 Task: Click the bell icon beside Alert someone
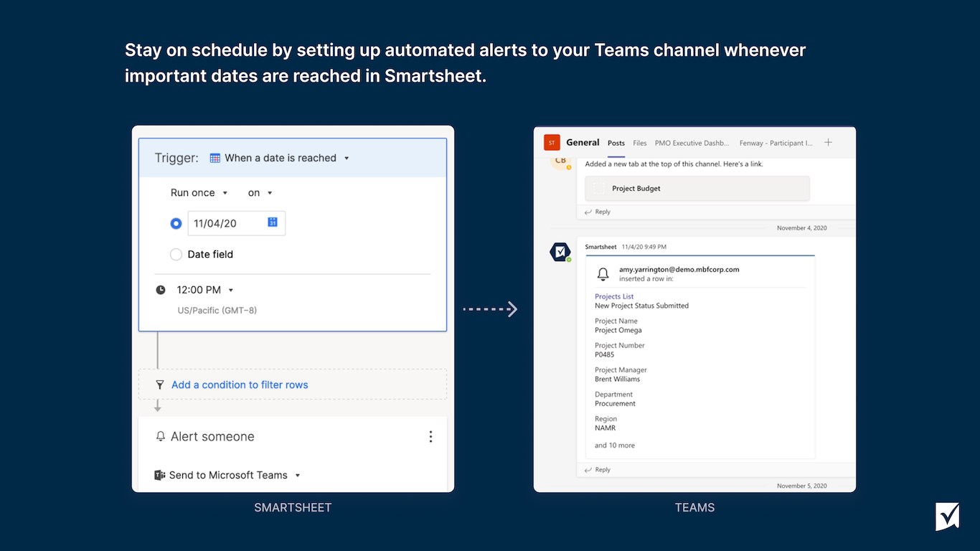161,436
